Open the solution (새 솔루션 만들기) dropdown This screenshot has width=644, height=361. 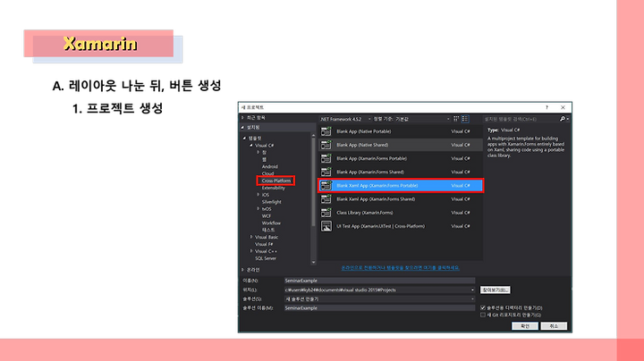pyautogui.click(x=472, y=299)
